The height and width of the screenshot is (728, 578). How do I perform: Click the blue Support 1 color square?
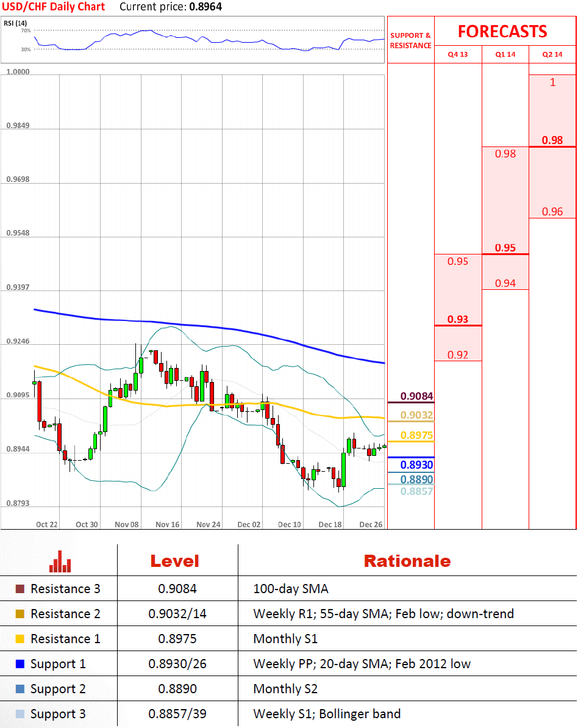[x=20, y=664]
